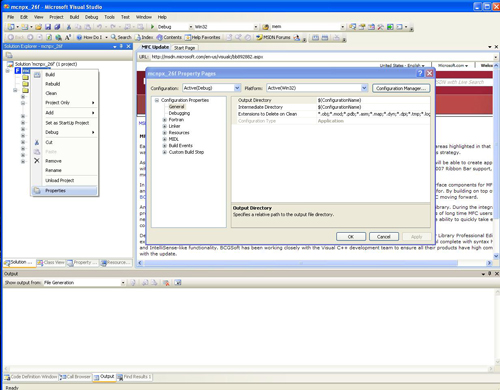Expand the Custom Build Step node
Image resolution: width=500 pixels, height=390 pixels.
point(165,152)
